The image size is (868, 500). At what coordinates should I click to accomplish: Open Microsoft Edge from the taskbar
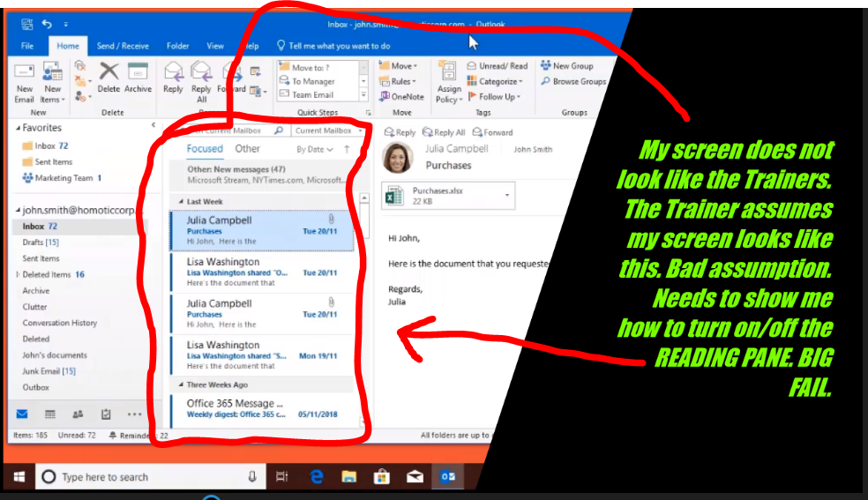pyautogui.click(x=316, y=476)
